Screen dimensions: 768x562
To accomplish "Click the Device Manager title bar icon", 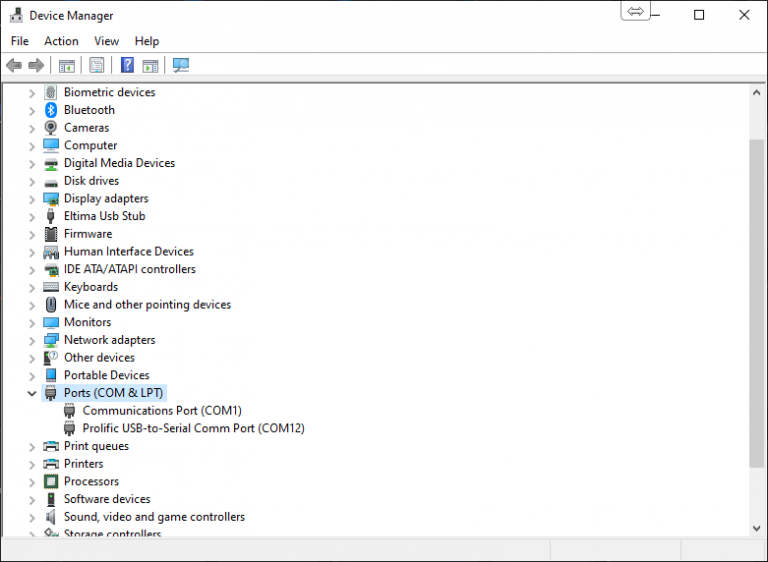I will (16, 15).
